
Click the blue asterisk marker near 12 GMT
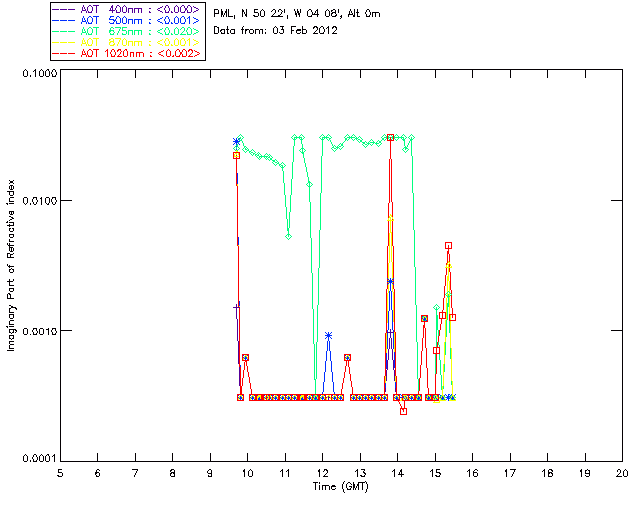click(329, 336)
